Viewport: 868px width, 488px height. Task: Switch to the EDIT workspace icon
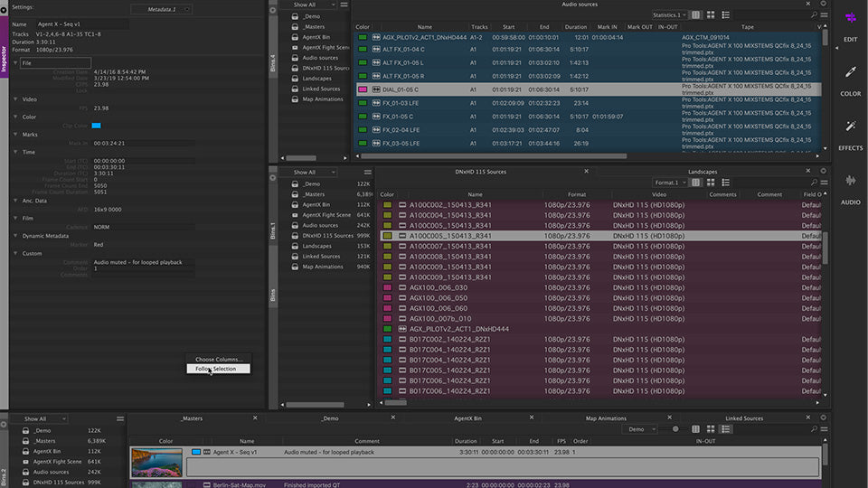850,18
